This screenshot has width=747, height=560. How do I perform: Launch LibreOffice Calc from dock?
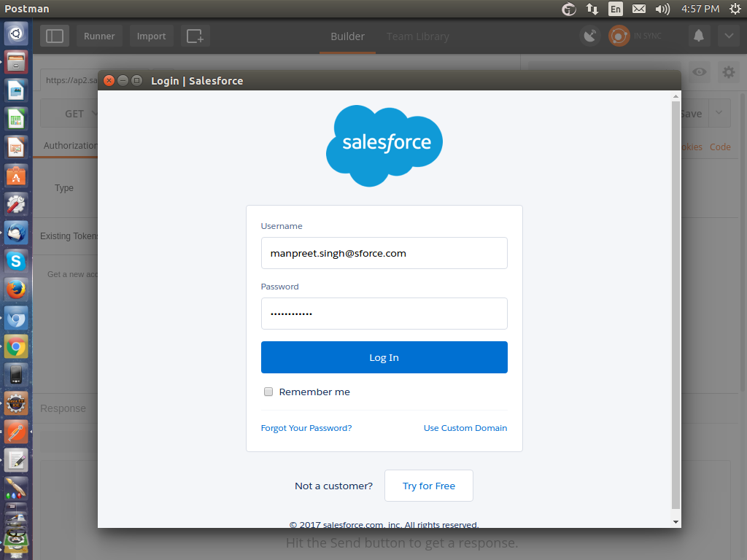pyautogui.click(x=16, y=119)
